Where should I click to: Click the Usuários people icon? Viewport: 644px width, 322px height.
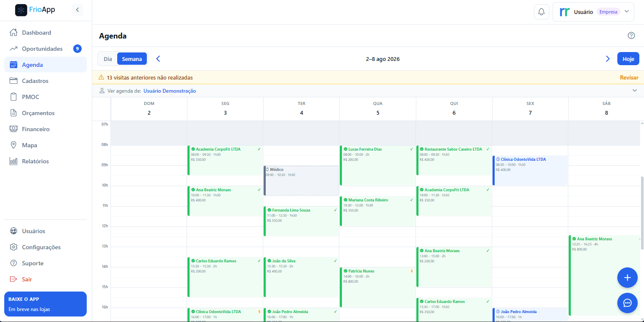tap(14, 231)
